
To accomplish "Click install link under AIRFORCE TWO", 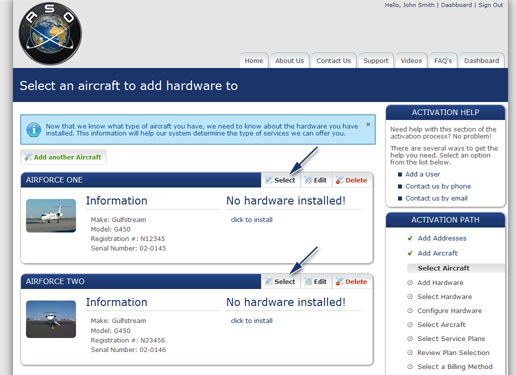I will click(252, 321).
